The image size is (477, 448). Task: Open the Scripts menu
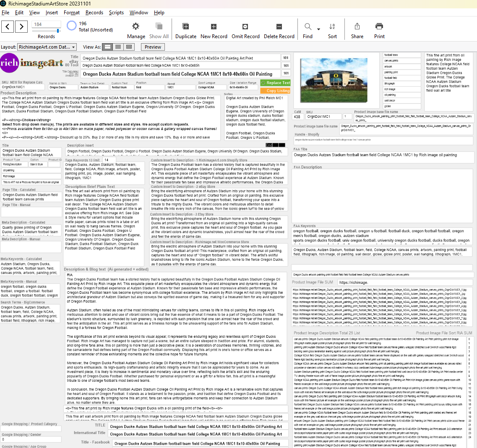116,13
